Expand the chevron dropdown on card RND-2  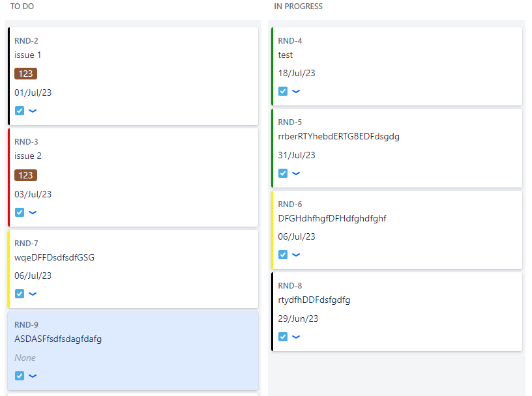[x=33, y=111]
